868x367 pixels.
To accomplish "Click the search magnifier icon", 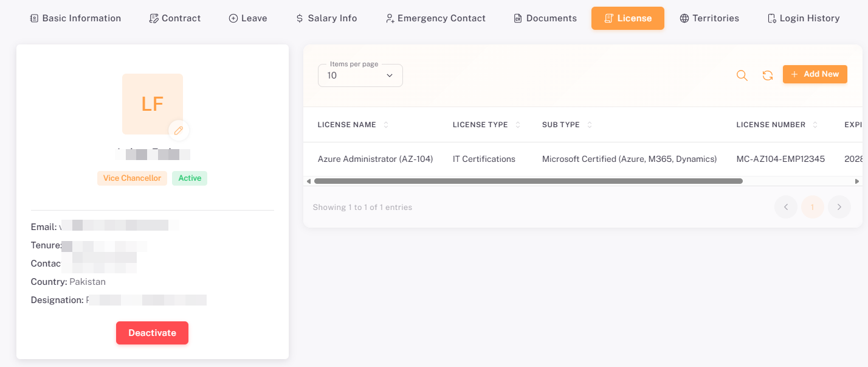I will click(x=742, y=75).
